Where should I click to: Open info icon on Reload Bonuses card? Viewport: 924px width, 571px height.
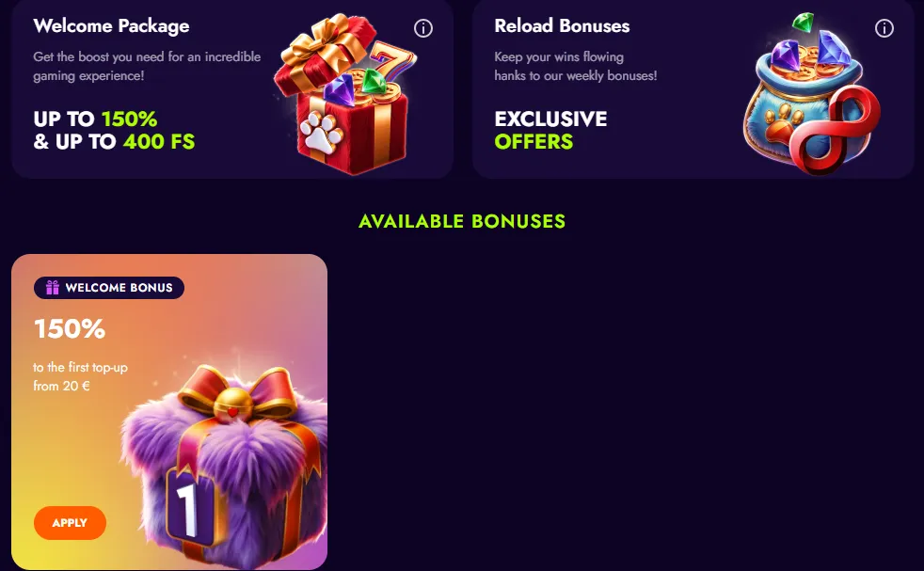pos(884,27)
